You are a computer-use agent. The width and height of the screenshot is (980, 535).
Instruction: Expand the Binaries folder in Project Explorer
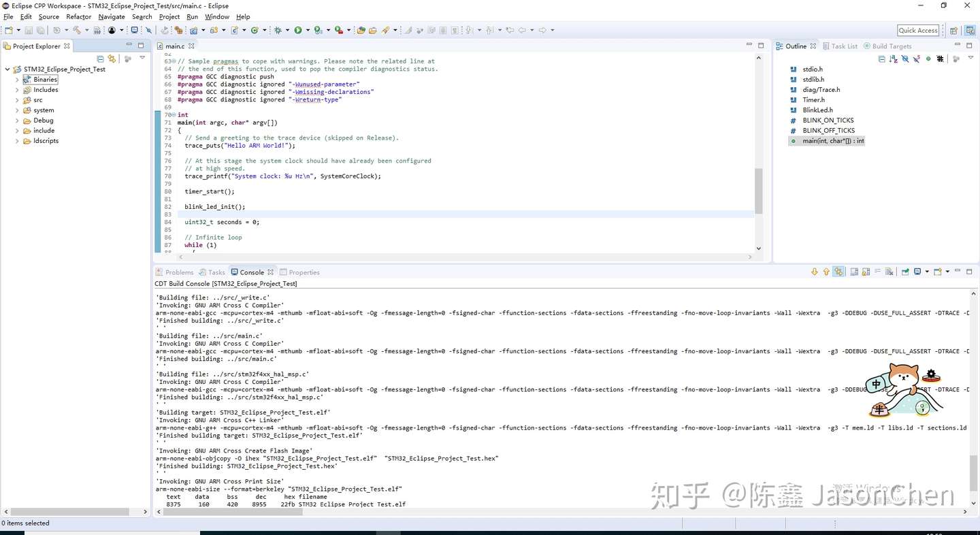17,80
